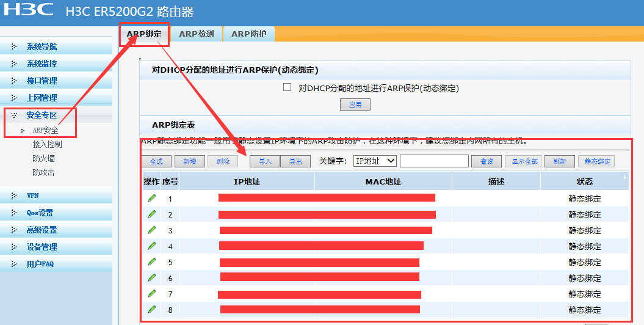
Task: Focus the keyword search input field
Action: tap(434, 161)
